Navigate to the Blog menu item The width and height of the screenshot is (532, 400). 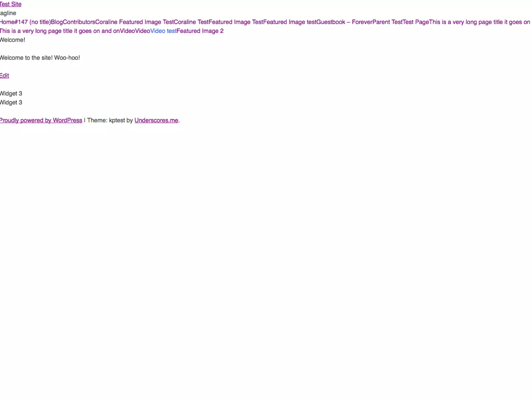coord(57,22)
